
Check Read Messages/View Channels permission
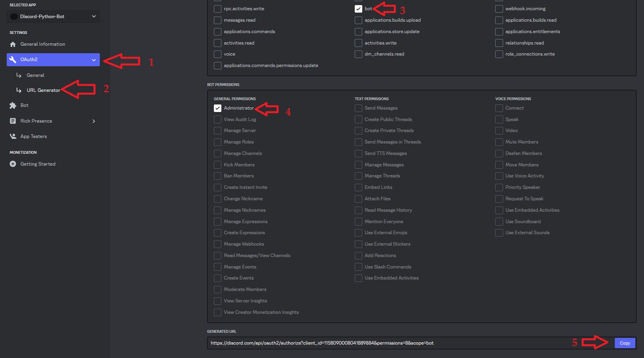click(x=217, y=255)
